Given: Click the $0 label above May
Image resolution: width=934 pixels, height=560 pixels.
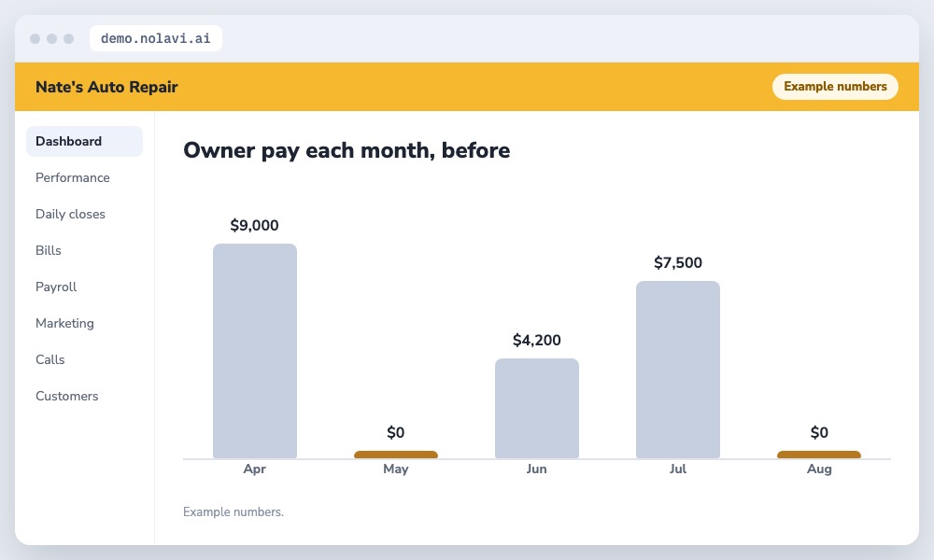Looking at the screenshot, I should (x=395, y=433).
